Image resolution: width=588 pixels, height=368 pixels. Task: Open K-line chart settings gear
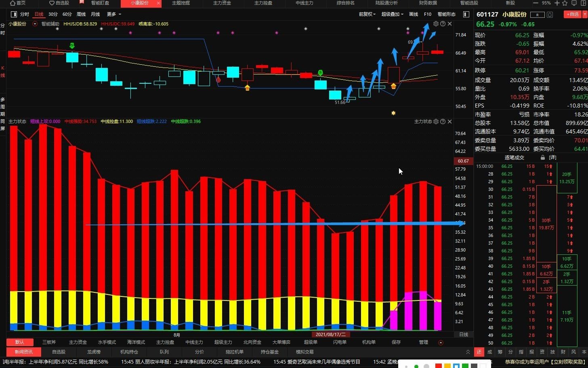click(436, 24)
